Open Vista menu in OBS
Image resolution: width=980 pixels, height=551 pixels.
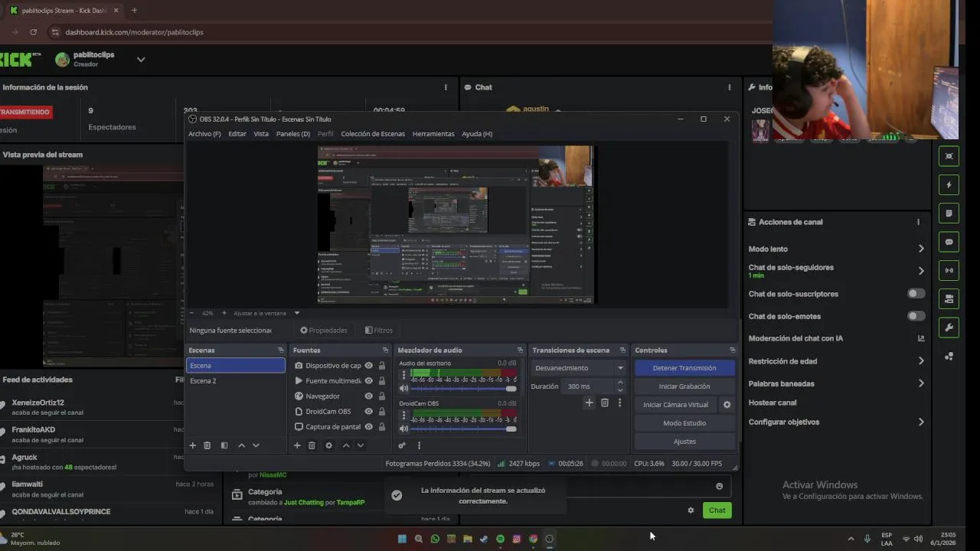click(x=261, y=134)
